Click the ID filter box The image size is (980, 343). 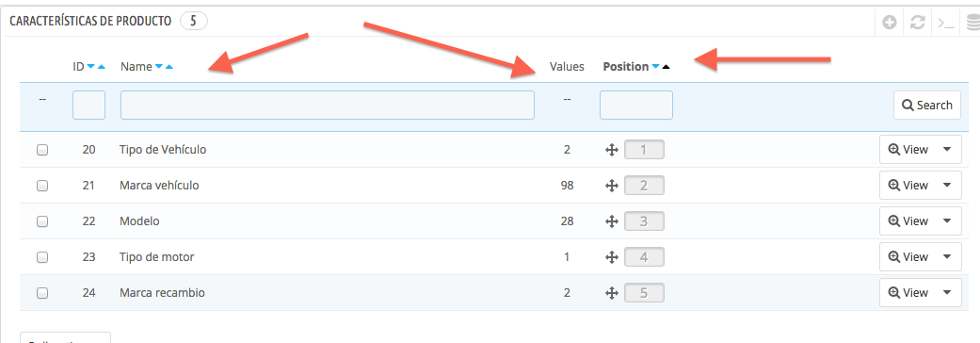(88, 106)
